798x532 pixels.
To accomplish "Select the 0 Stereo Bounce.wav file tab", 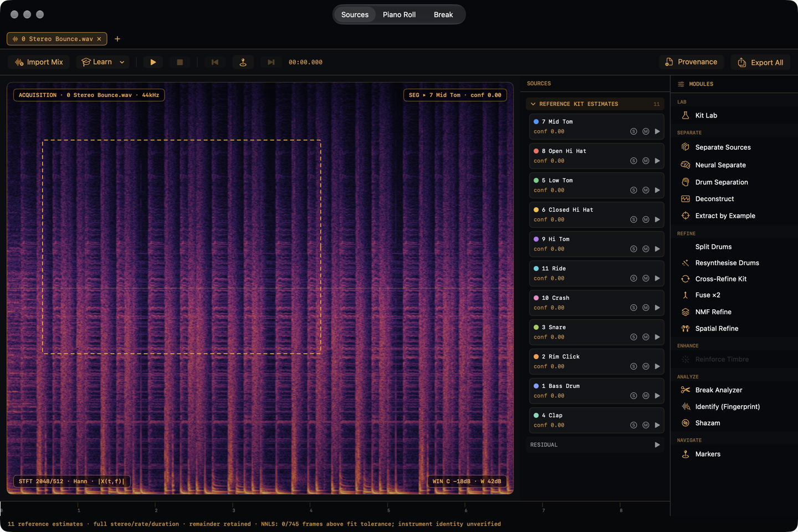I will click(x=57, y=39).
